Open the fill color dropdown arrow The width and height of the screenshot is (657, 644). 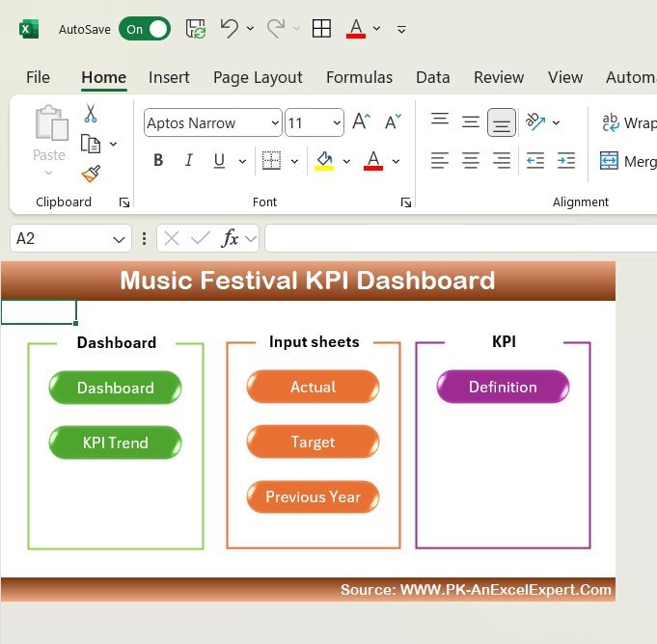tap(346, 161)
